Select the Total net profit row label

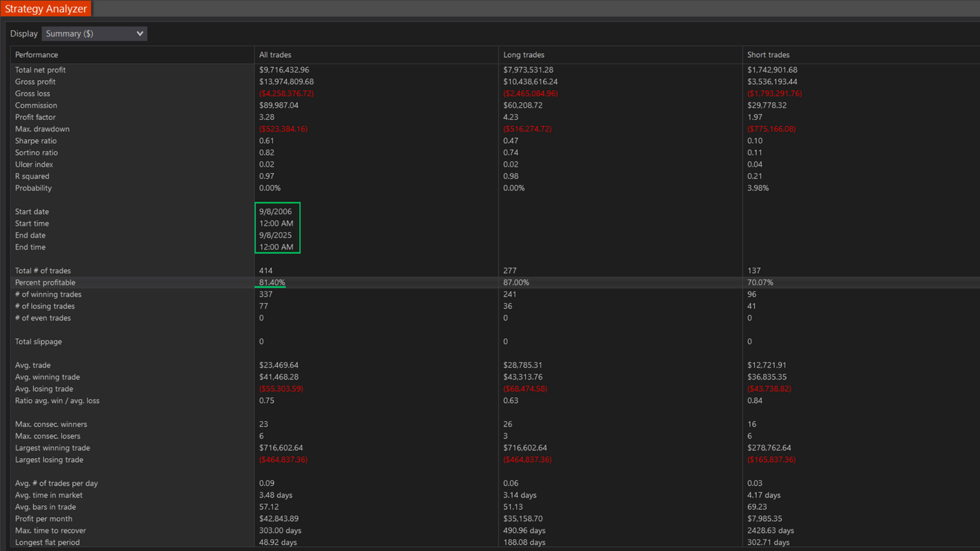pos(40,70)
